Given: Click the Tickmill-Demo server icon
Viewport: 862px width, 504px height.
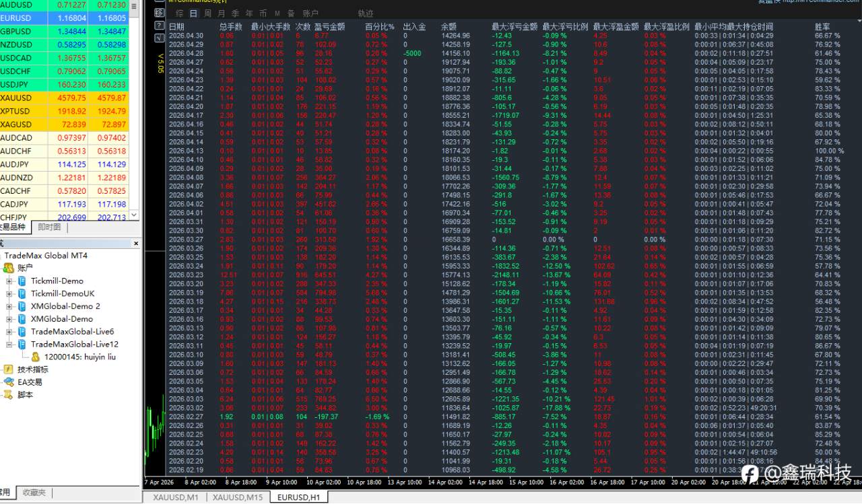Looking at the screenshot, I should click(x=22, y=281).
